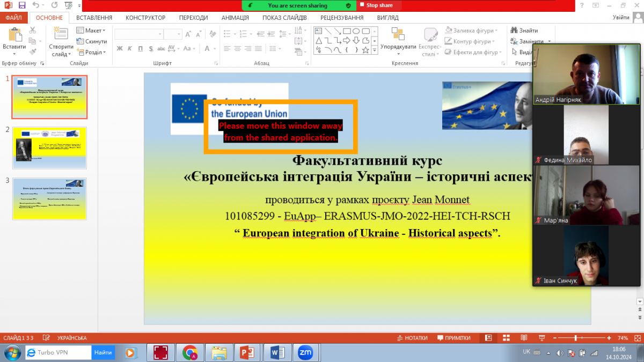This screenshot has width=644, height=362.
Task: Open the Zoom app from the taskbar
Action: pyautogui.click(x=306, y=352)
